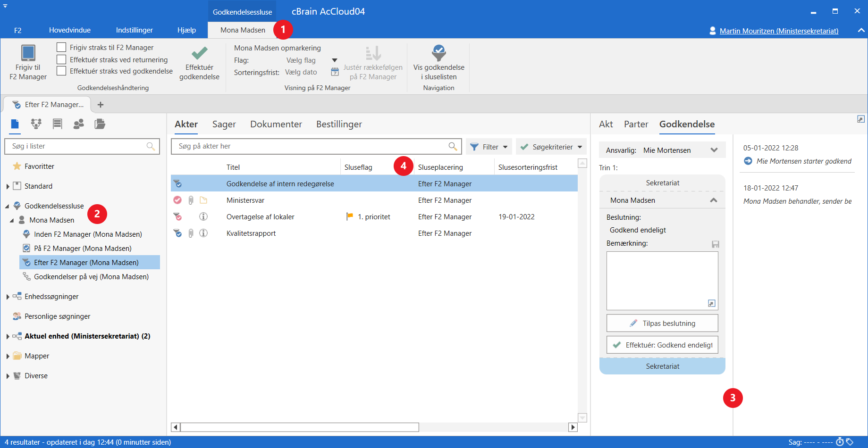Click attachment paperclip icon on Ministersvar row
Image resolution: width=868 pixels, height=448 pixels.
pos(191,200)
